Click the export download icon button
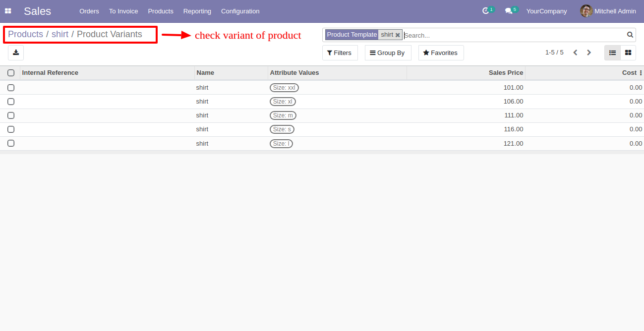 point(16,53)
